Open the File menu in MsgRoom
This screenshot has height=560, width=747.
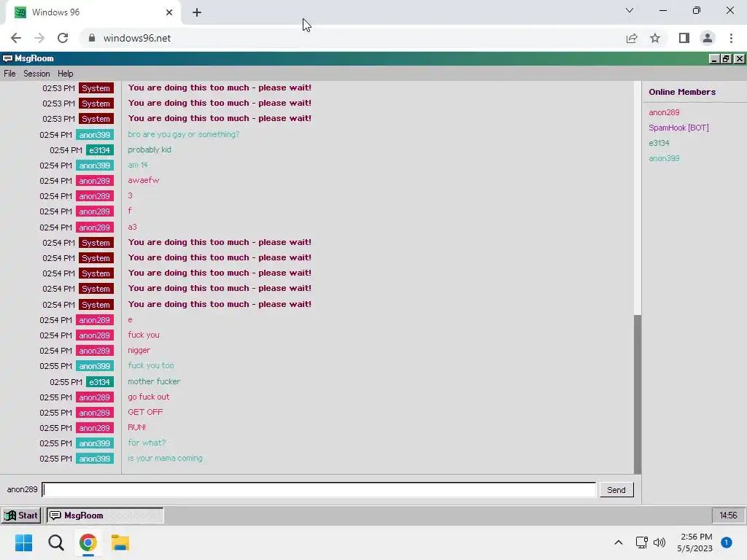(x=9, y=74)
